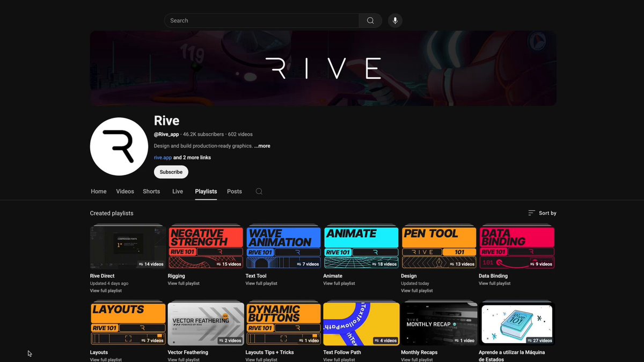Click 18 videos badge on Animate thumbnail
This screenshot has width=644, height=362.
click(x=384, y=264)
